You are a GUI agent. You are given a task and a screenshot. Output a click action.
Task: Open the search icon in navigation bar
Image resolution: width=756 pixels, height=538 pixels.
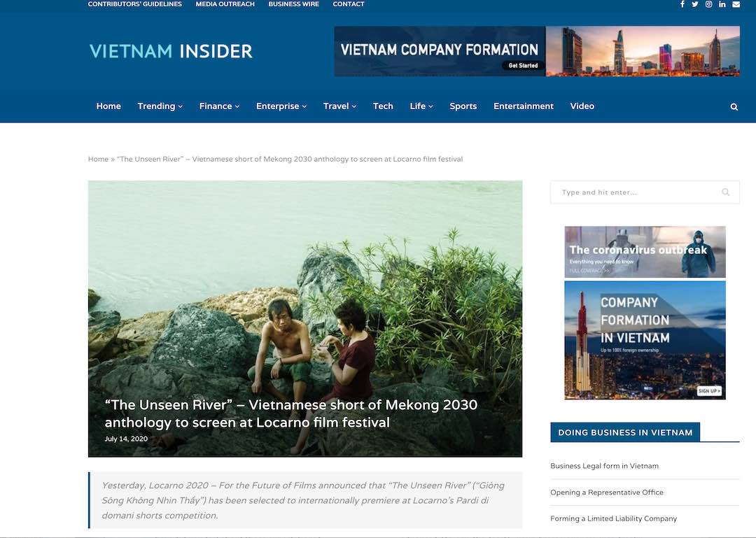(734, 107)
